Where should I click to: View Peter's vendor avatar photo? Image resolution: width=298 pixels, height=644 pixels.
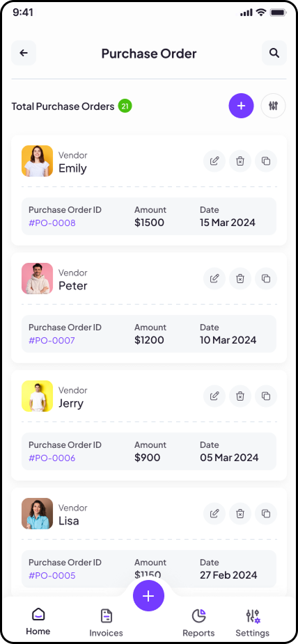tap(38, 278)
